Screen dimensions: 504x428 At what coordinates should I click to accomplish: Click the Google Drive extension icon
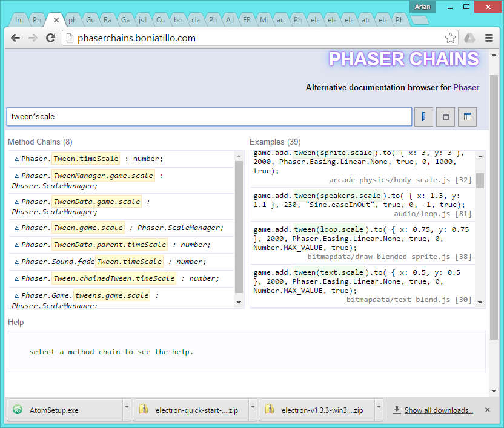469,38
